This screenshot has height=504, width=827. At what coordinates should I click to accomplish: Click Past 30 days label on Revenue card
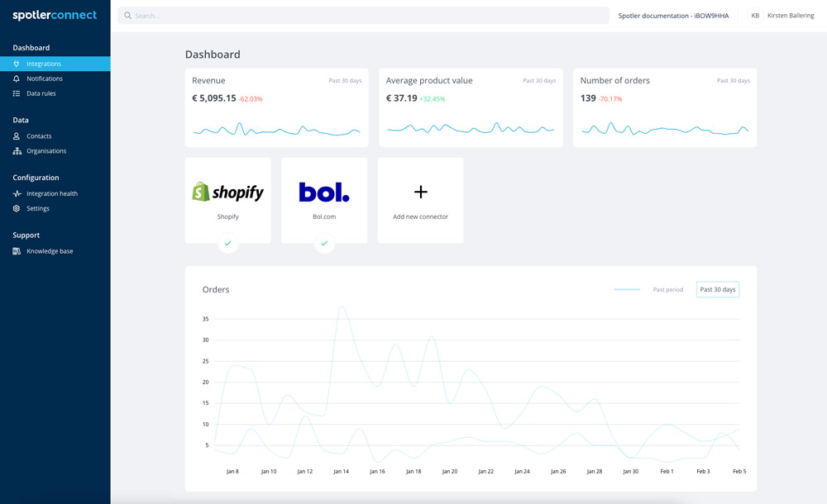tap(345, 81)
